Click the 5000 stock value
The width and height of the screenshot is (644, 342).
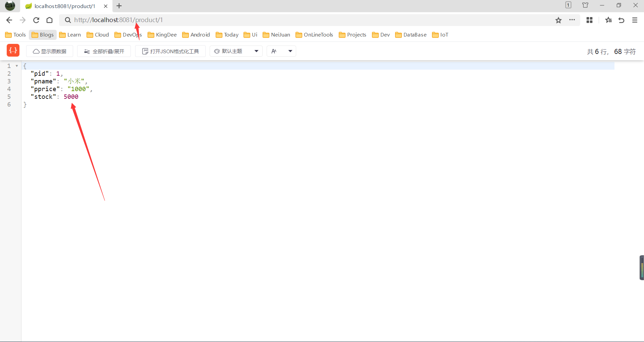tap(71, 97)
